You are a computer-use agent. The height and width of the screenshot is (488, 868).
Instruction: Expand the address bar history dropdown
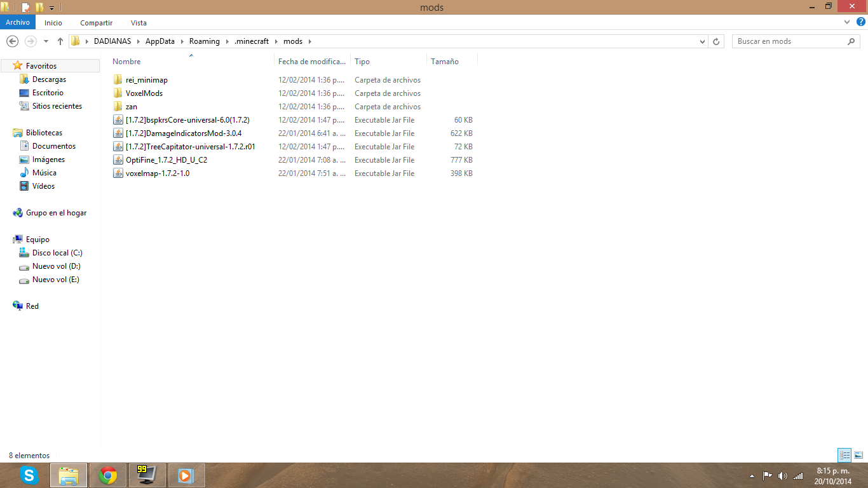[x=702, y=41]
